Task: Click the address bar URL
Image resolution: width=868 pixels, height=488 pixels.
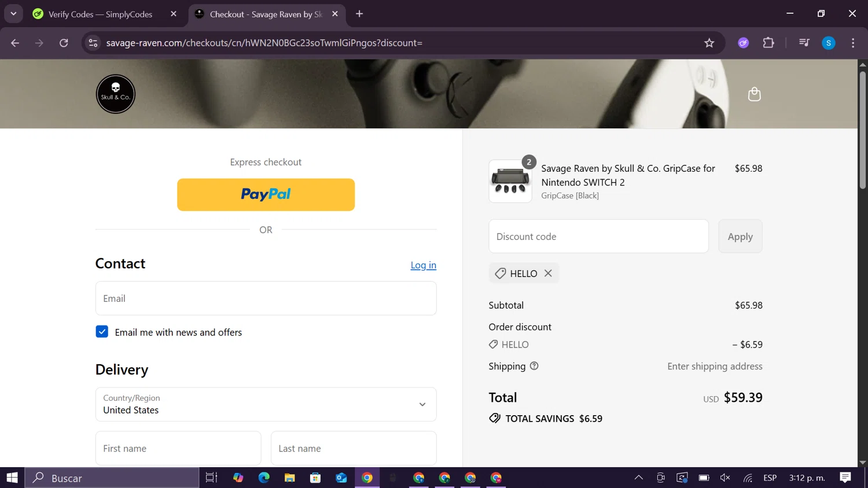Action: [x=264, y=43]
